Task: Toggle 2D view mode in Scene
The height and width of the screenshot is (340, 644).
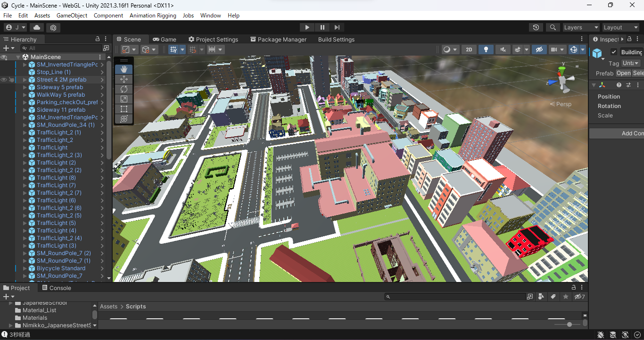Action: (x=469, y=50)
